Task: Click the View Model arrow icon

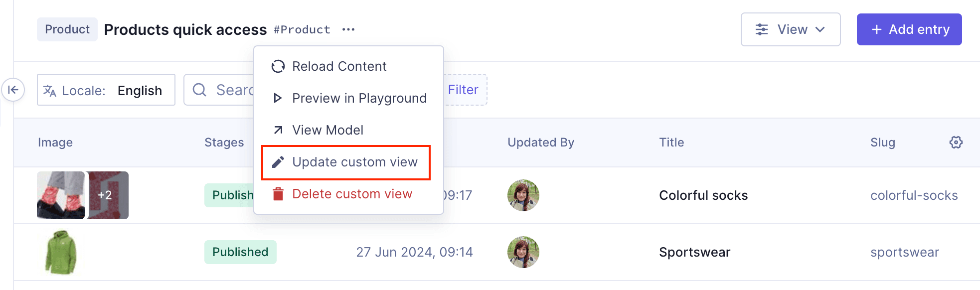Action: click(278, 130)
